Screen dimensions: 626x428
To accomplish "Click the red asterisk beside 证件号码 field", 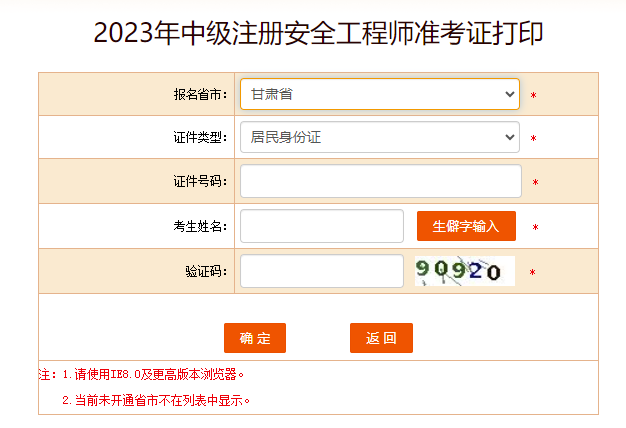I will point(535,183).
